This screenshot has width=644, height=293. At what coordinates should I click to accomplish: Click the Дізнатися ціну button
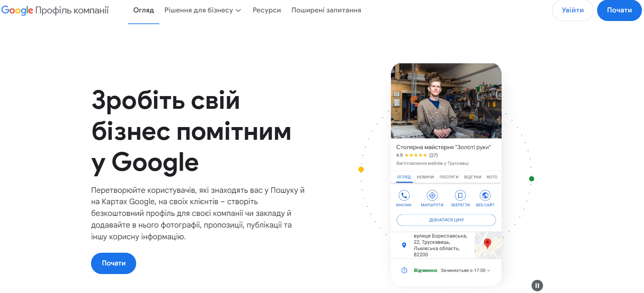(x=446, y=220)
